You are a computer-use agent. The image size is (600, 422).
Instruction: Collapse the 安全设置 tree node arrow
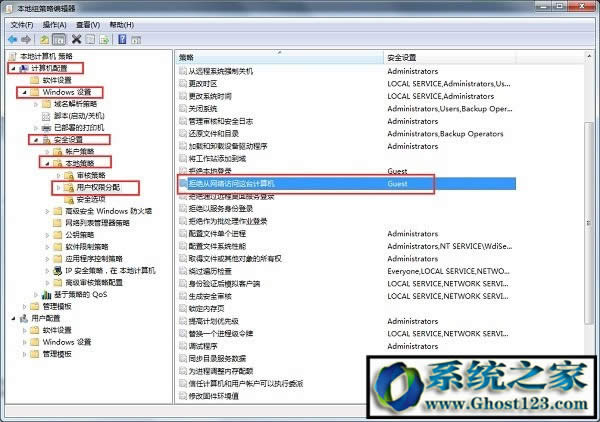36,140
